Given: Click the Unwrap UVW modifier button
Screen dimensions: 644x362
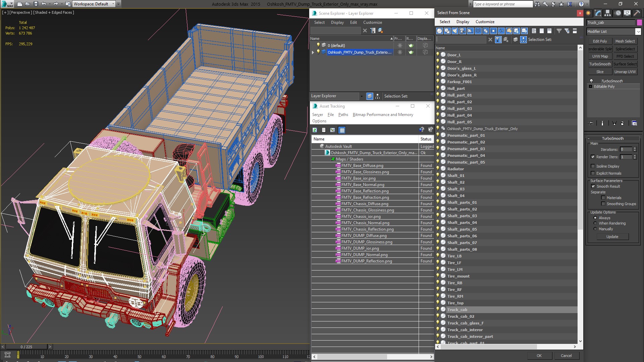Looking at the screenshot, I should pyautogui.click(x=625, y=72).
